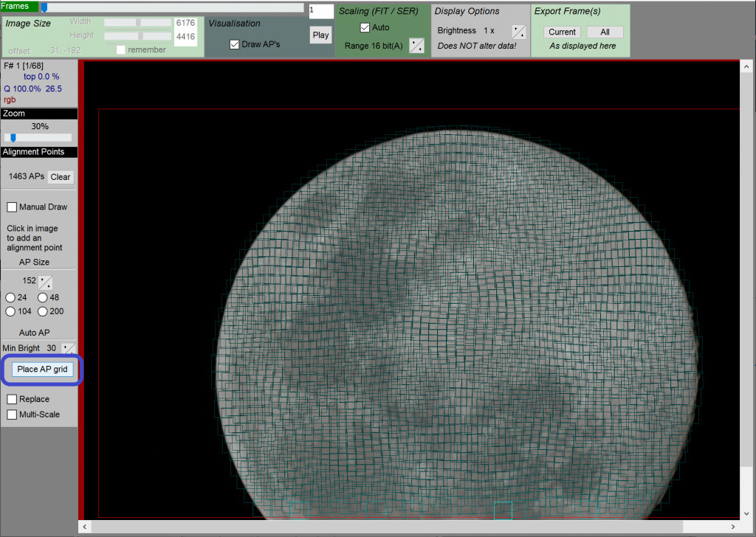This screenshot has height=537, width=756.
Task: Click the Min Bright 30 spinner icon
Action: coord(69,348)
